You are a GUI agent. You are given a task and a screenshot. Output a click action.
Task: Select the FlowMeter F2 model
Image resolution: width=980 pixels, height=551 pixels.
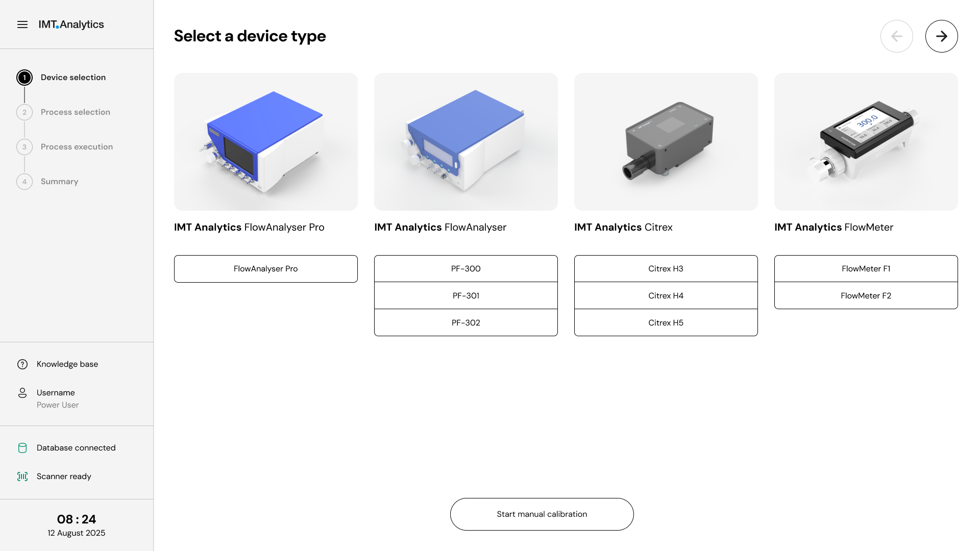(x=866, y=295)
